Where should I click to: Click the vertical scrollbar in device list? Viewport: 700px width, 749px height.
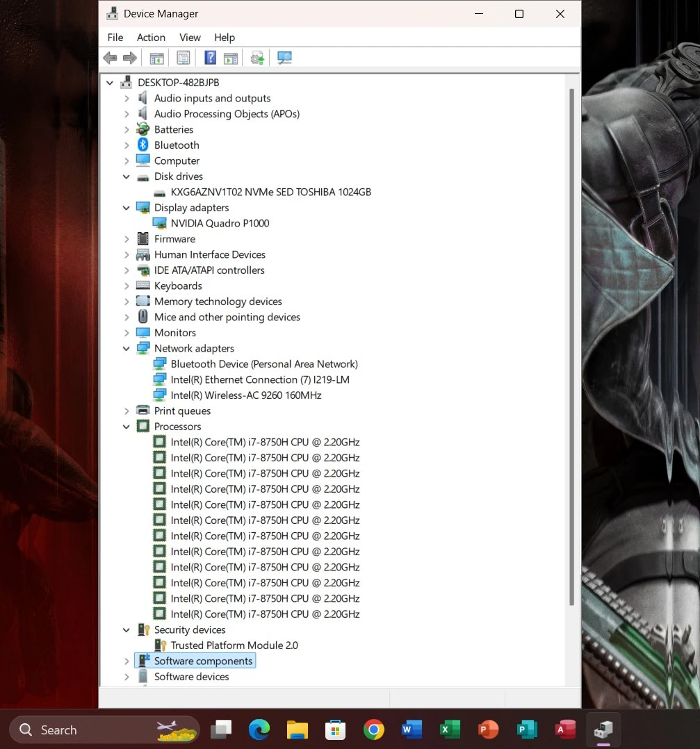pos(572,347)
